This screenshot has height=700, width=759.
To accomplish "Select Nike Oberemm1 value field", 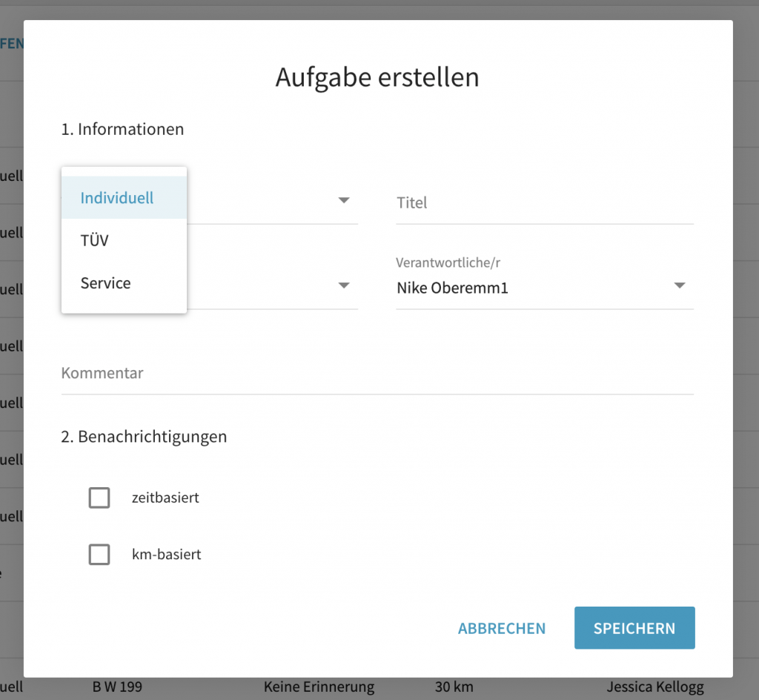I will (545, 288).
